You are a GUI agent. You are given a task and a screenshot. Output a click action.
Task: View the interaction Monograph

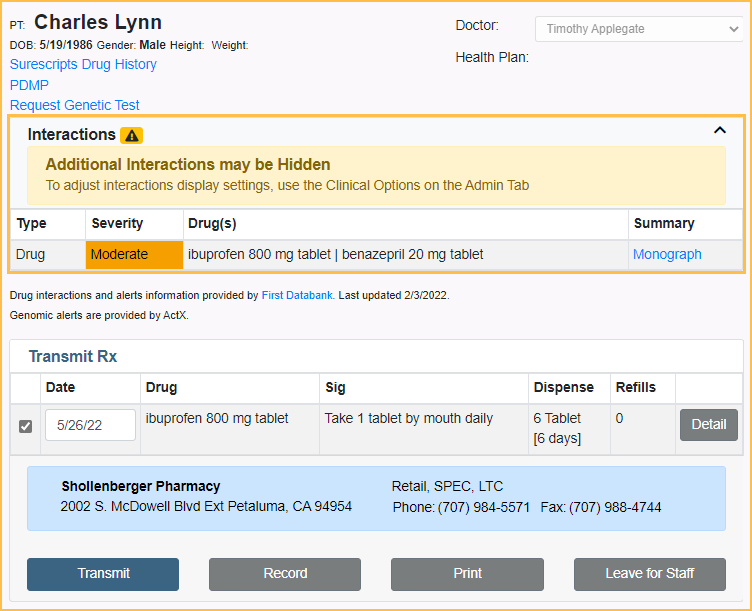[x=667, y=254]
